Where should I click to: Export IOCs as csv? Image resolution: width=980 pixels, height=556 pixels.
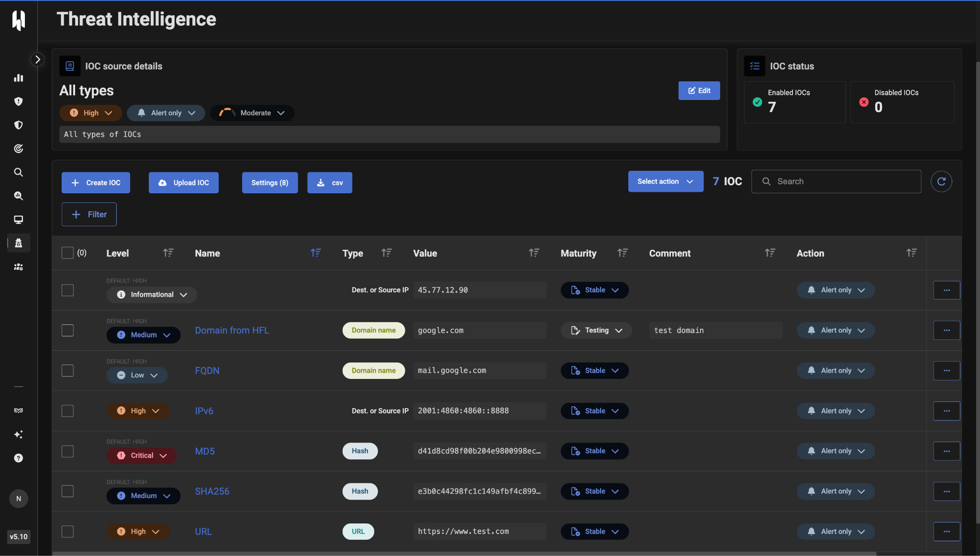(330, 183)
